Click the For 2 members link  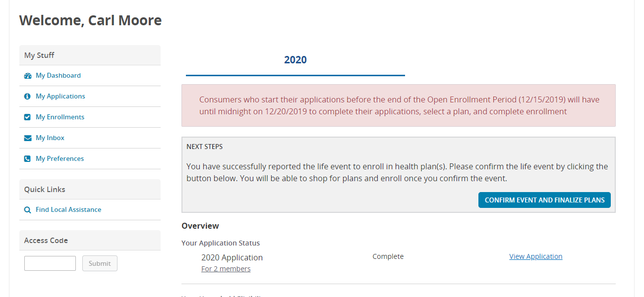click(226, 269)
